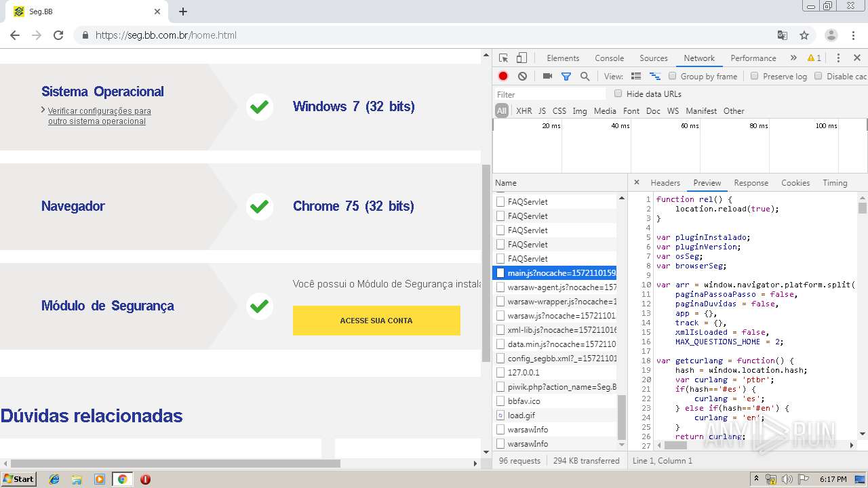868x488 pixels.
Task: Switch to the Sources tab
Action: (x=654, y=58)
